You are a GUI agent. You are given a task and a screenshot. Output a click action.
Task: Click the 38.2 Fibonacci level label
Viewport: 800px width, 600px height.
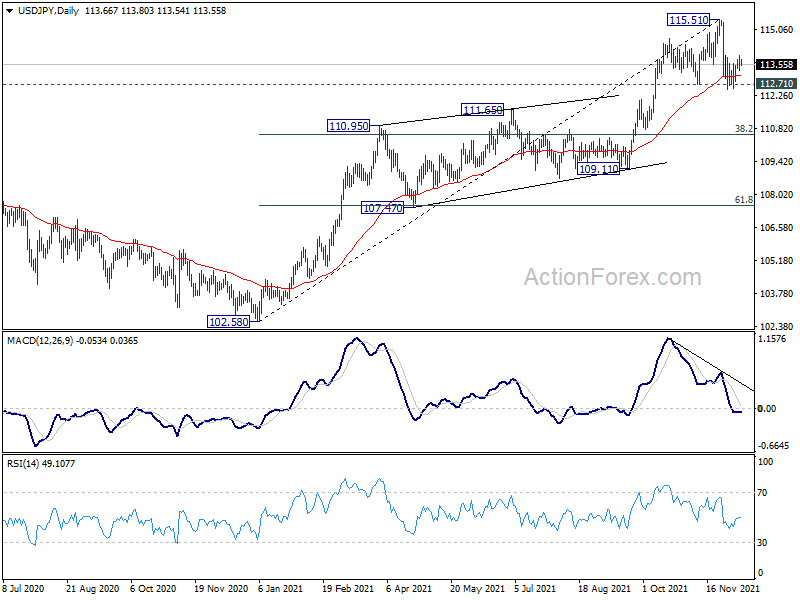coord(743,129)
